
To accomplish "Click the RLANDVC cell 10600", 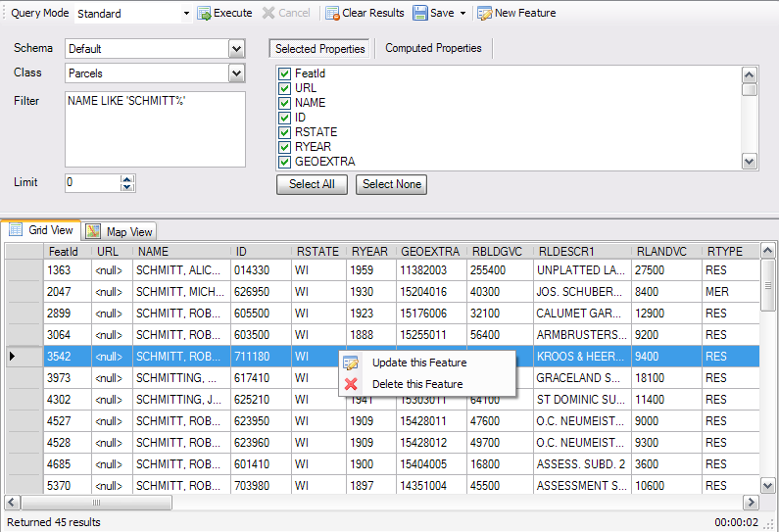I will pos(666,486).
